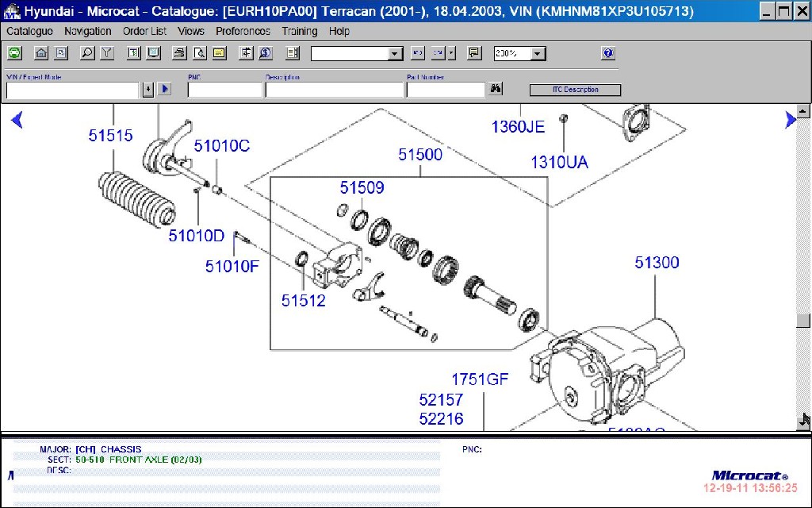Open the Preferences menu
Image resolution: width=812 pixels, height=508 pixels.
pos(243,32)
